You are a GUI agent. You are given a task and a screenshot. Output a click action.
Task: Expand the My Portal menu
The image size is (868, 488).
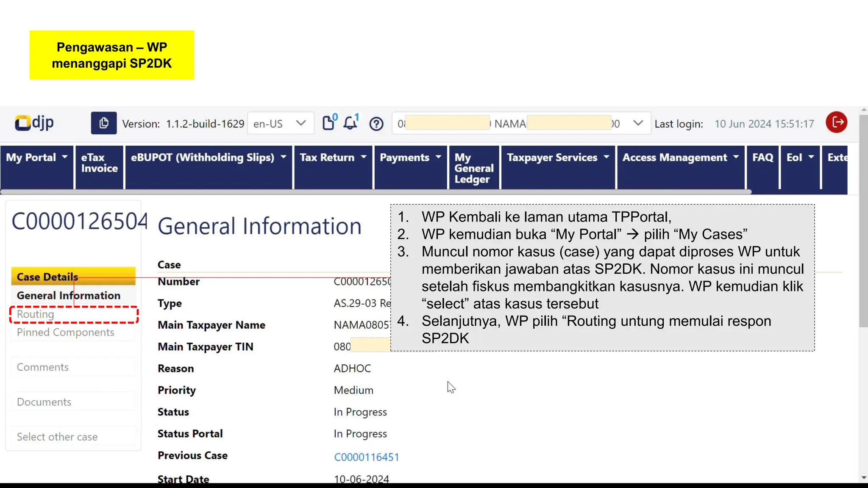(36, 158)
